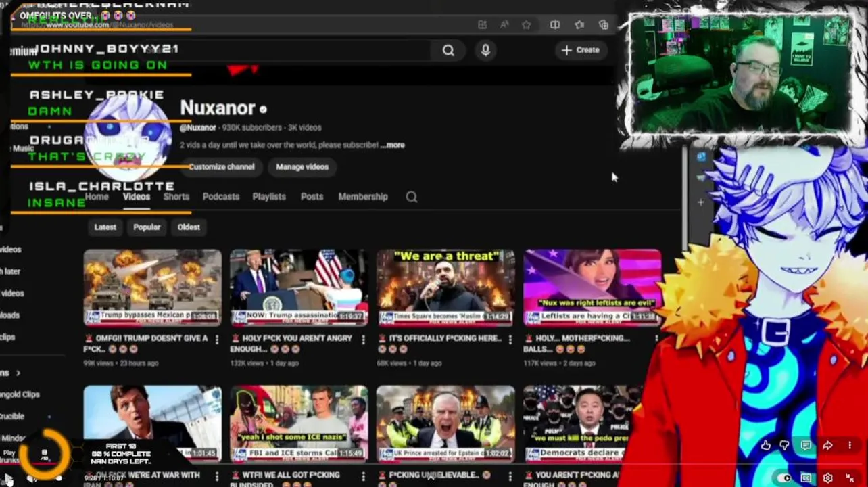This screenshot has height=487, width=868.
Task: Add page to favorites with the star icon
Action: (526, 25)
